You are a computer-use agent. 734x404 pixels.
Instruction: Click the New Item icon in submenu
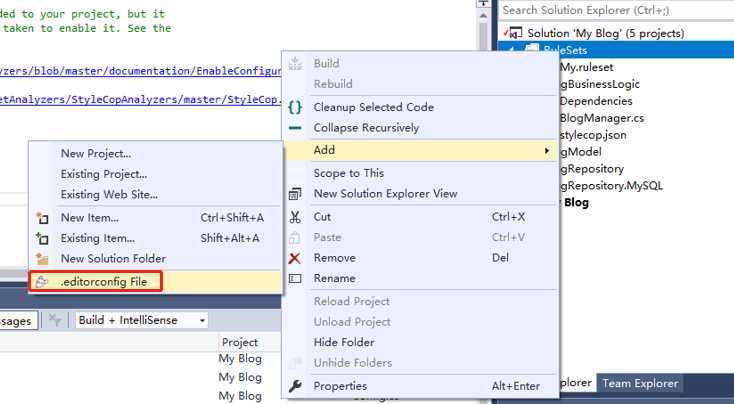click(x=42, y=218)
